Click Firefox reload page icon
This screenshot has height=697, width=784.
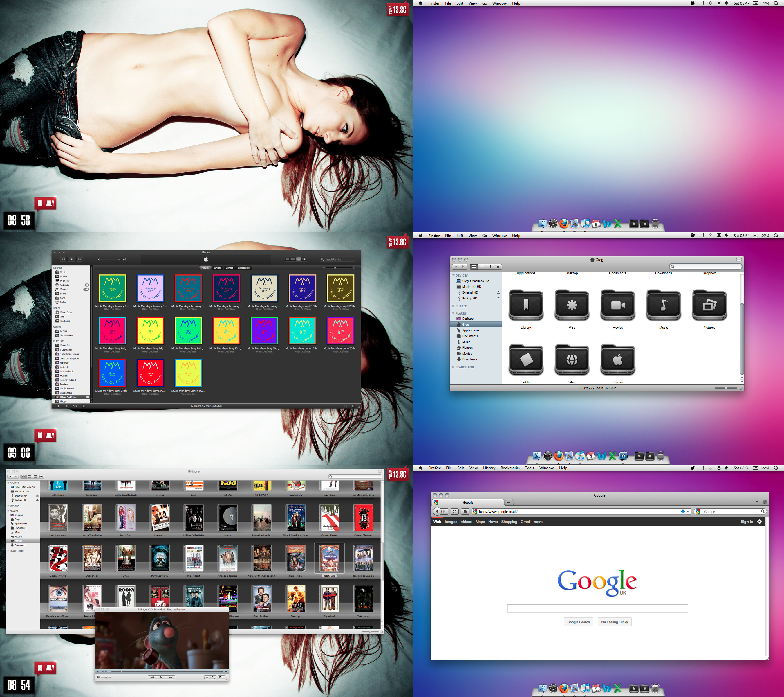click(x=454, y=511)
